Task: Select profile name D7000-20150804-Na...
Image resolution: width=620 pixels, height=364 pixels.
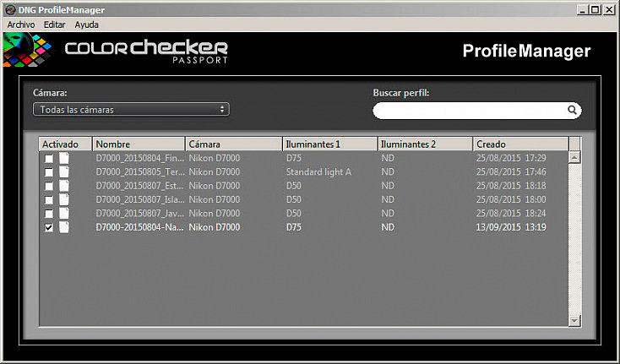Action: (x=140, y=227)
